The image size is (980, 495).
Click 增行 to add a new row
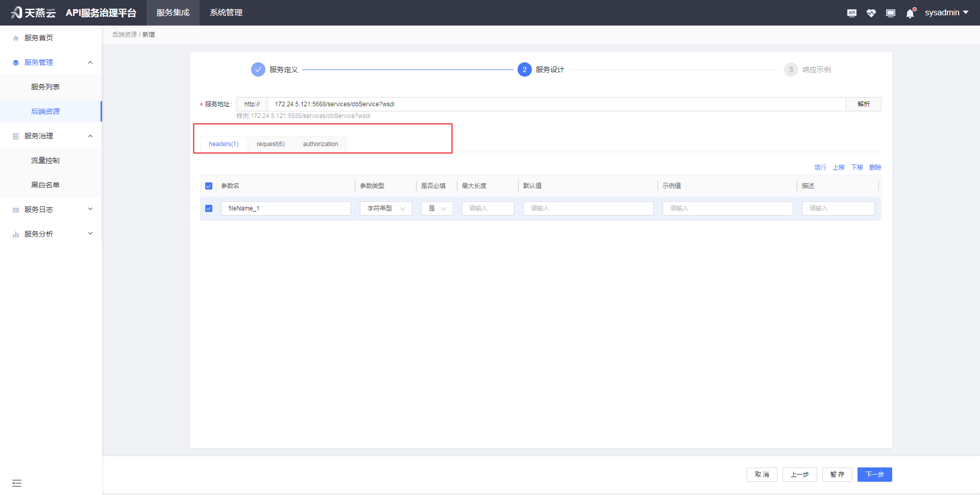point(820,167)
